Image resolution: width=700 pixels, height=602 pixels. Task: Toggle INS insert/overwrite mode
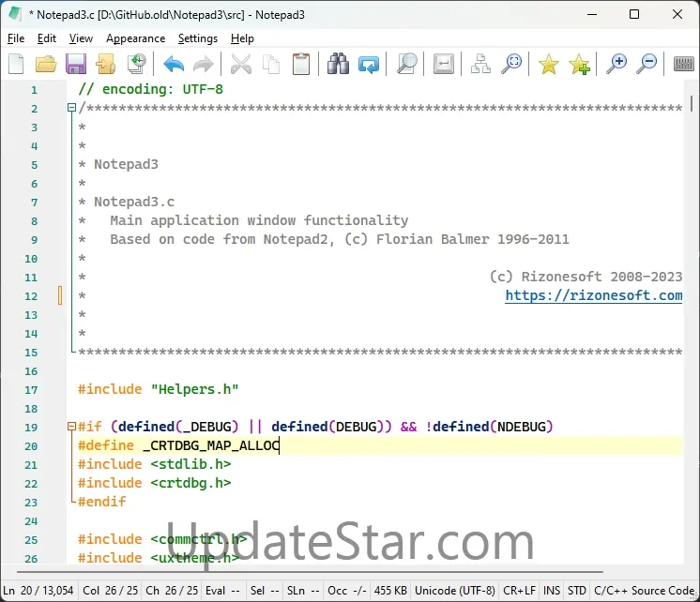552,591
